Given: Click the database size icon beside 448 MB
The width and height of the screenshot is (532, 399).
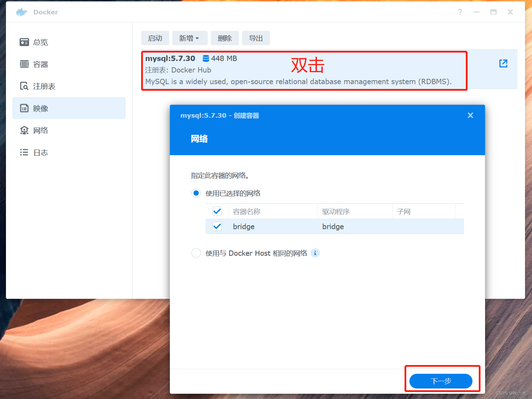Looking at the screenshot, I should (206, 59).
